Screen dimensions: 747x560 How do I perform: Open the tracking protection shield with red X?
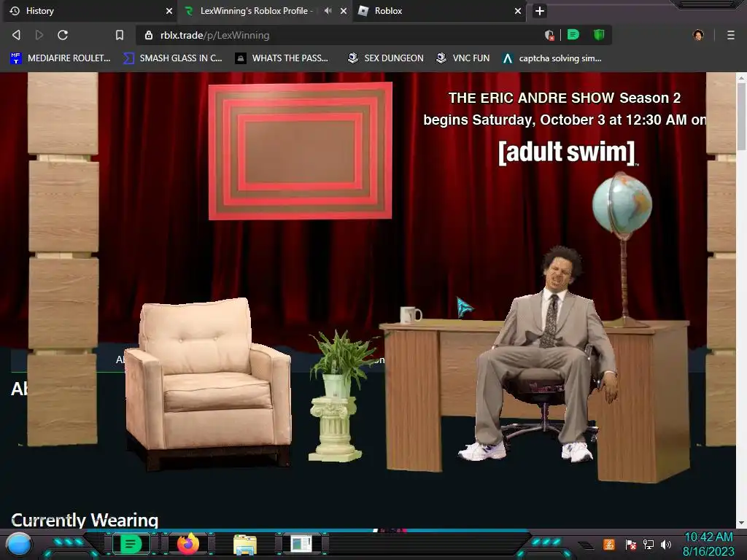(x=549, y=35)
